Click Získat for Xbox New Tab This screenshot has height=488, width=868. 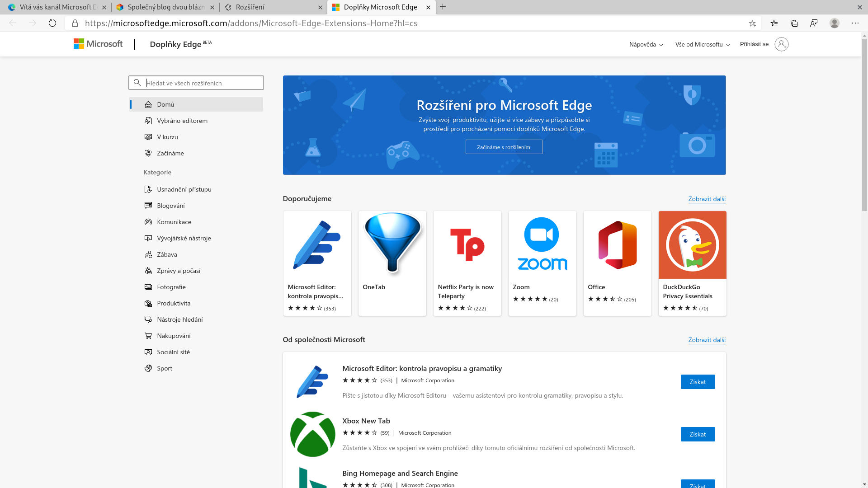click(698, 434)
